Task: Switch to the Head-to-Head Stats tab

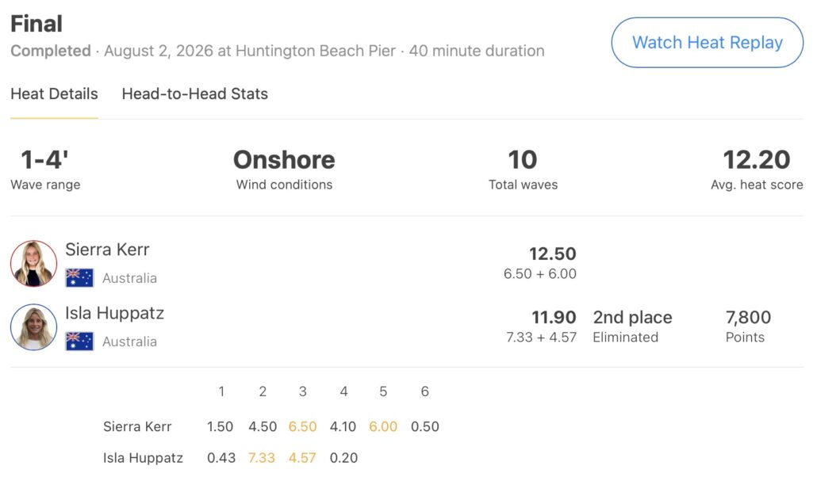Action: [195, 94]
